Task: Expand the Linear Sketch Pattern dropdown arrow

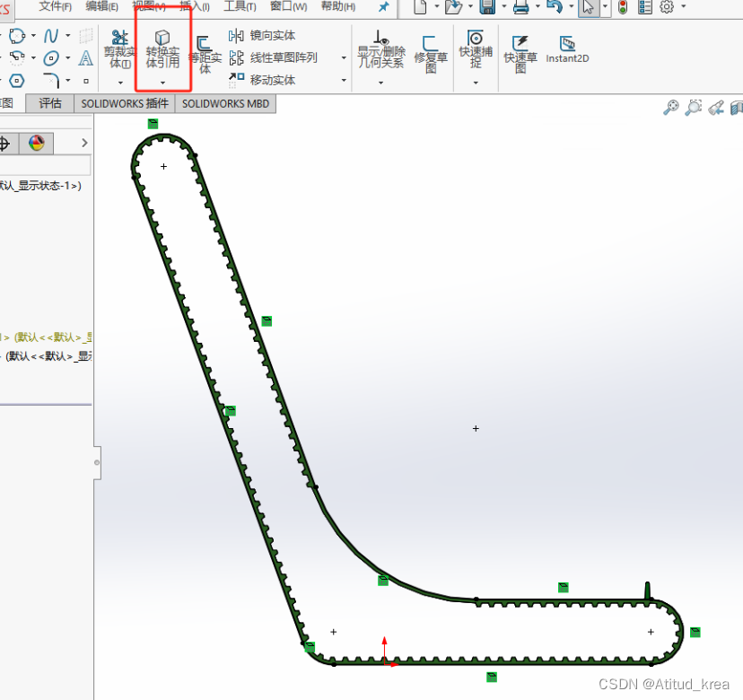Action: [x=344, y=57]
